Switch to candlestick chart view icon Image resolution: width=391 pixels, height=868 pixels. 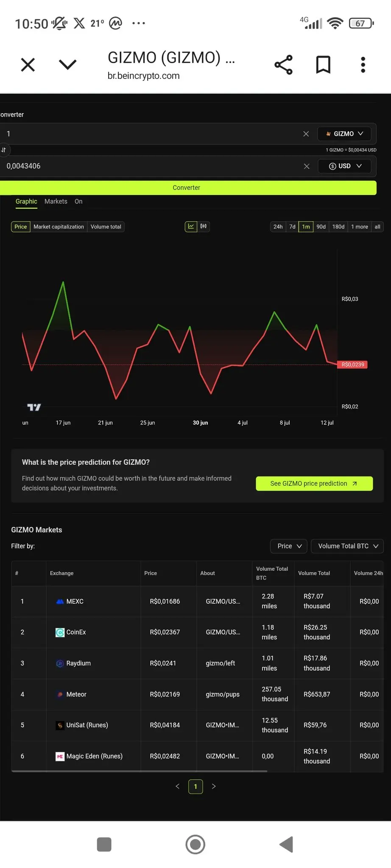(x=204, y=226)
